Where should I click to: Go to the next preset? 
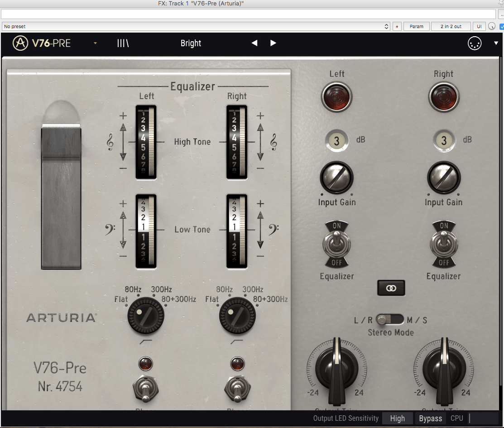click(273, 43)
